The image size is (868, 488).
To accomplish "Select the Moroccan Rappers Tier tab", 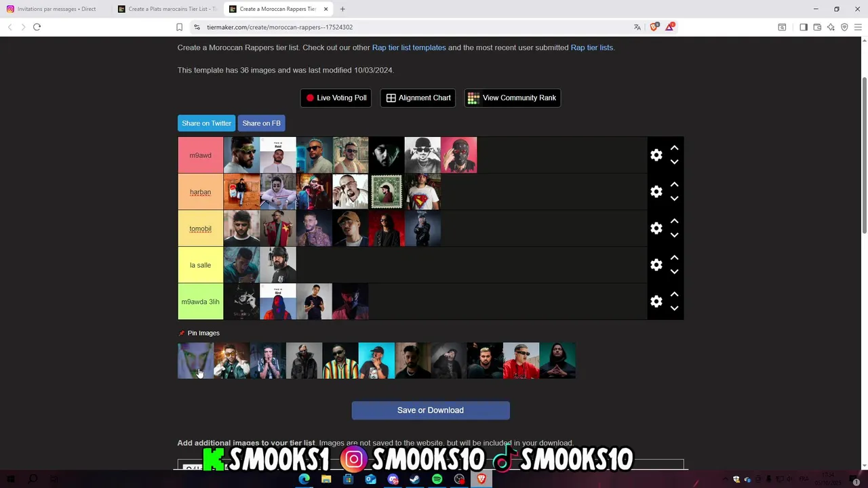I will (x=277, y=9).
